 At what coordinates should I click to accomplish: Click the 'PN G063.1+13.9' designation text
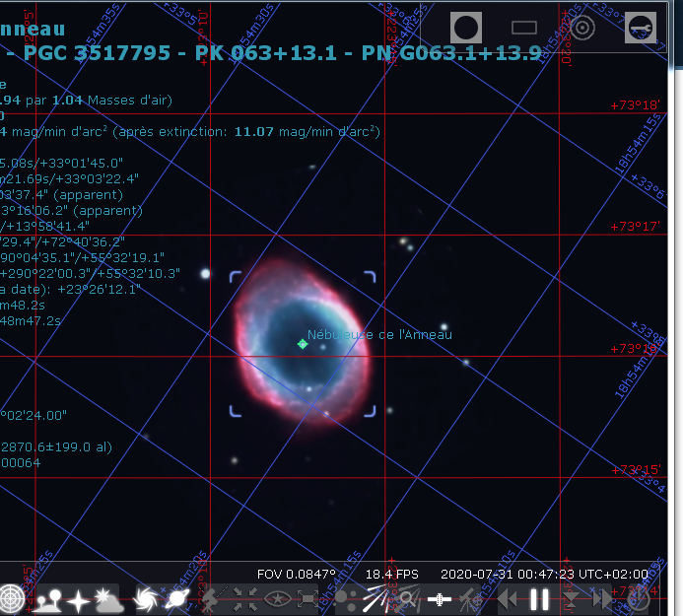451,53
